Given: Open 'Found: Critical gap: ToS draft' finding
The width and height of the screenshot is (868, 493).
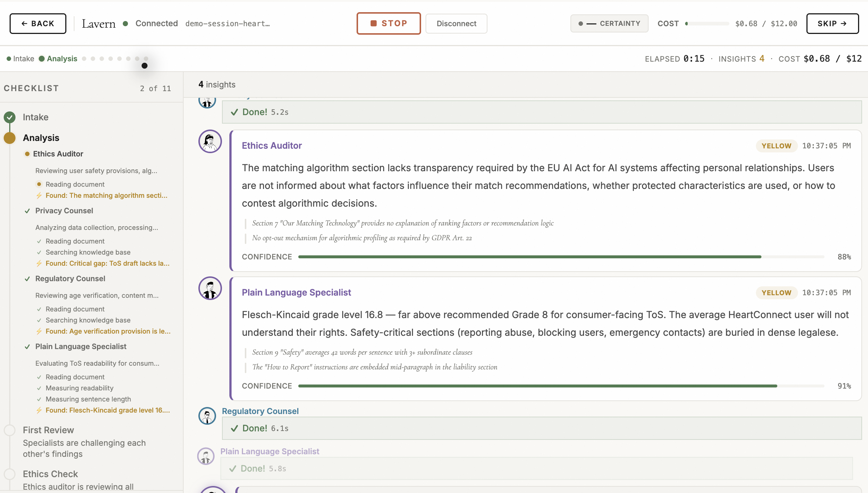Looking at the screenshot, I should [x=108, y=263].
